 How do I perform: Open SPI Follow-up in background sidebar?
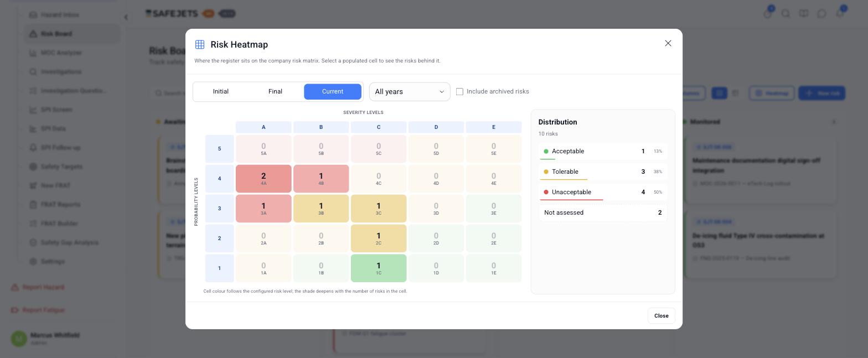click(72, 148)
